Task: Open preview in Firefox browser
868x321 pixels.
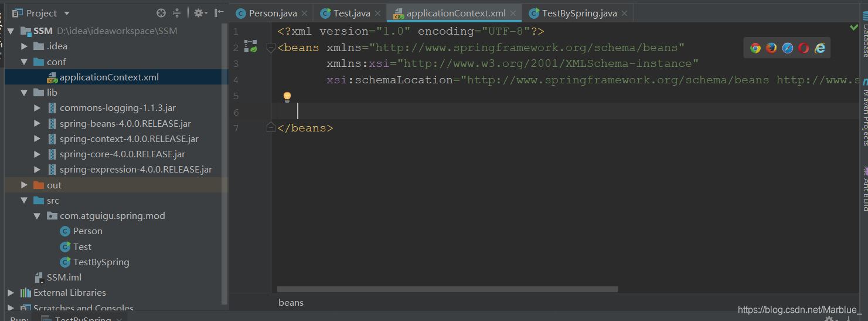Action: pos(771,48)
